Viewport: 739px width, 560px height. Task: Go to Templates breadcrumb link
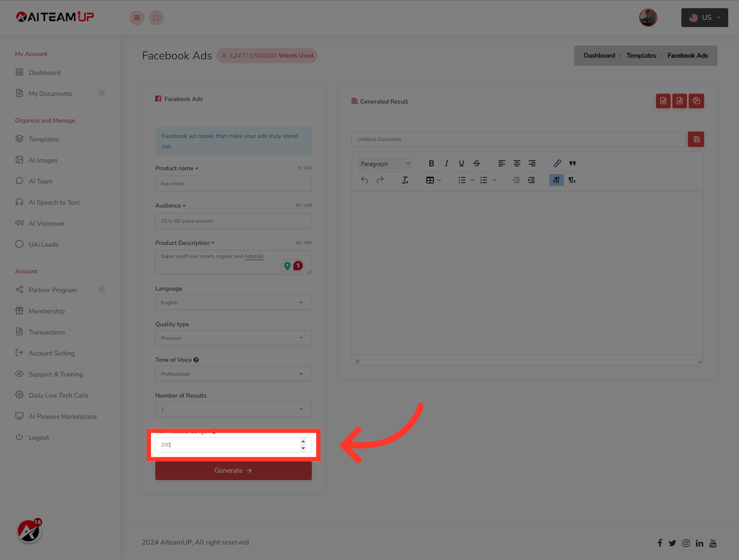pos(641,55)
